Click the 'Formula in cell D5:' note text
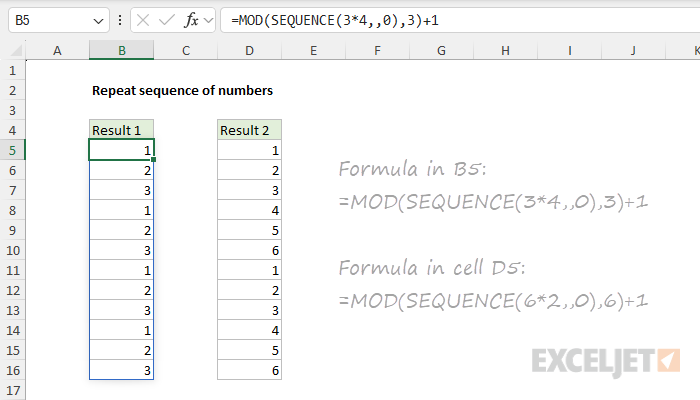 click(x=432, y=268)
